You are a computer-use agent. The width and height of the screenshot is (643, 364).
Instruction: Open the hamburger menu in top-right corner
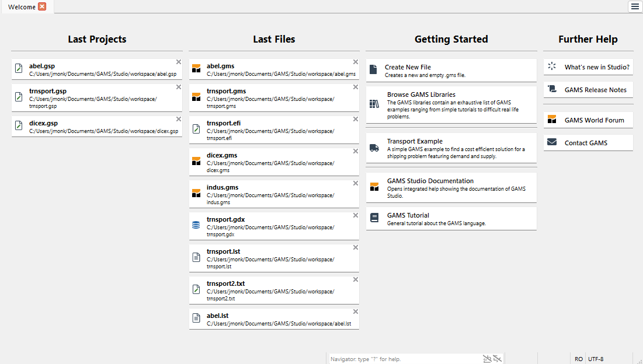coord(635,6)
